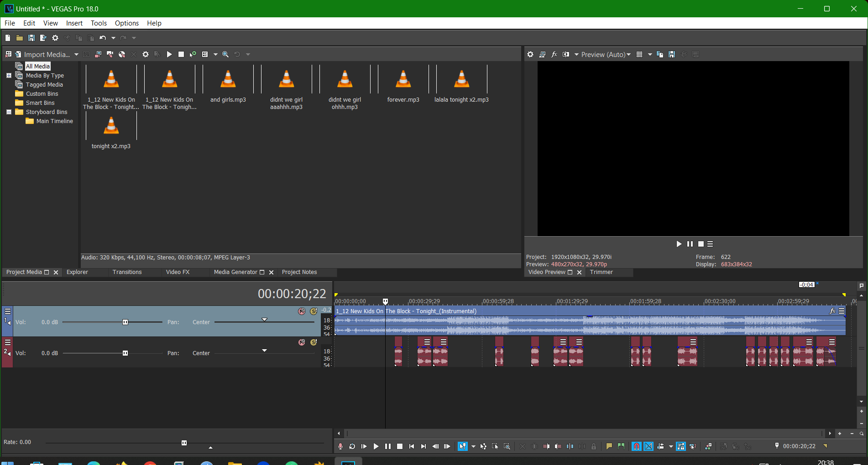The height and width of the screenshot is (465, 868).
Task: Toggle the Overlays grid in preview
Action: (639, 54)
